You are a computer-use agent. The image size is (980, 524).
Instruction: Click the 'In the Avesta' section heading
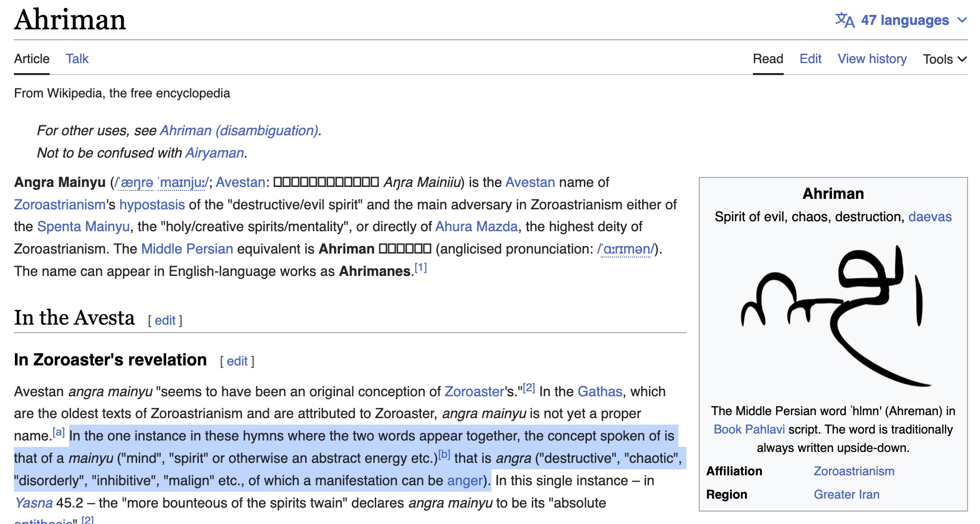75,318
